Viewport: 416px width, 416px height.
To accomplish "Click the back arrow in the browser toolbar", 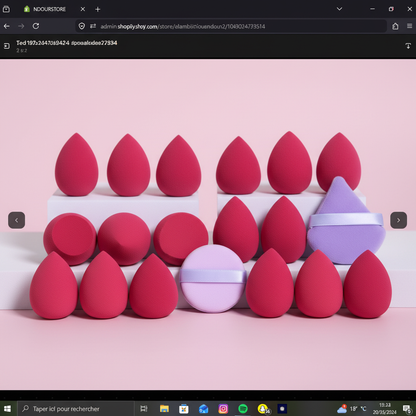I will tap(7, 26).
